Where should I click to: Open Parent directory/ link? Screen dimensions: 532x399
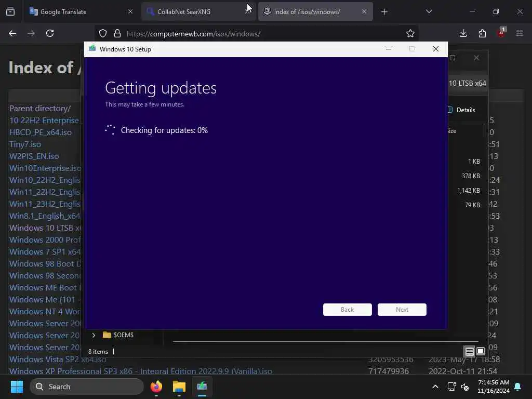click(x=40, y=109)
